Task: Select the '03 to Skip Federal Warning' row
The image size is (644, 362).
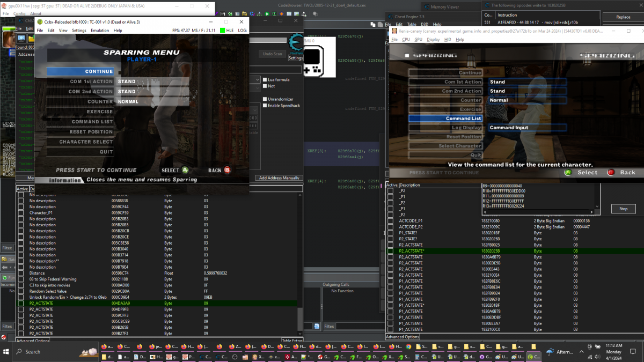Action: [158, 279]
